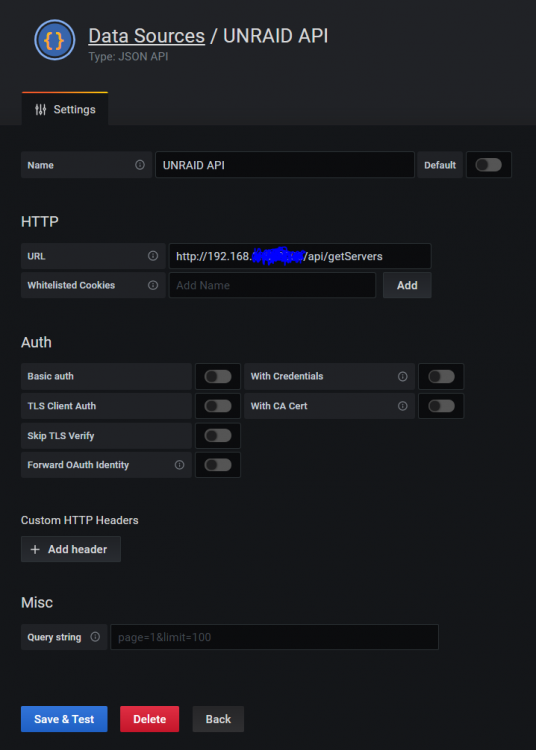
Task: Click the Add Name cookie input field
Action: point(273,285)
